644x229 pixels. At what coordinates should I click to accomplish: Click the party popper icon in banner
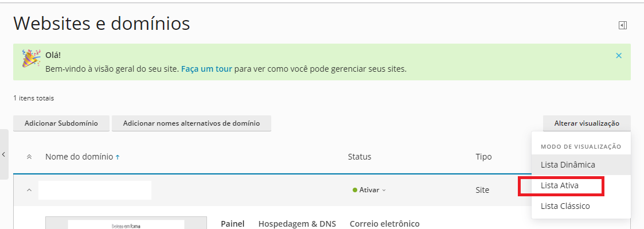pos(31,58)
